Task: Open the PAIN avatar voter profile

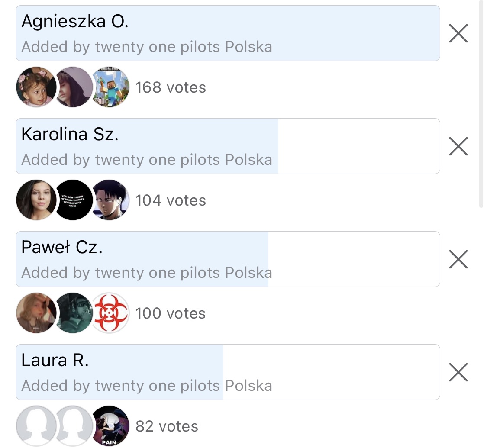Action: click(110, 426)
